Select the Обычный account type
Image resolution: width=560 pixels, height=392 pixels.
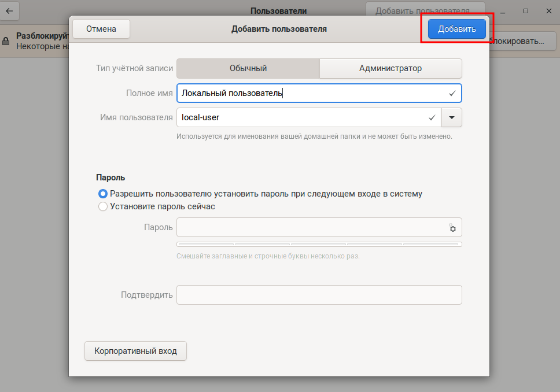[x=248, y=68]
